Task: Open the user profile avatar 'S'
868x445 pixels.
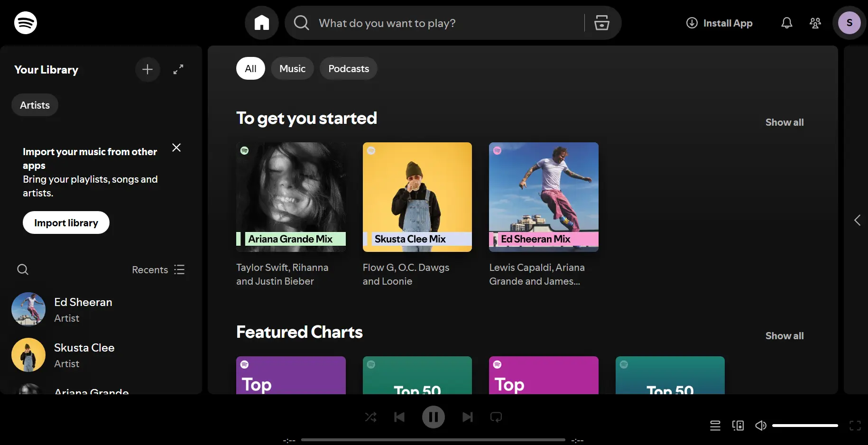Action: click(x=850, y=23)
